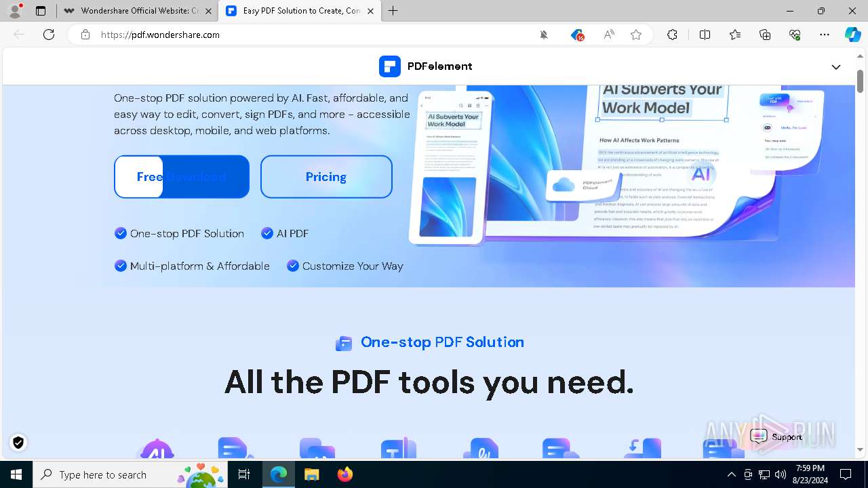Image resolution: width=868 pixels, height=488 pixels.
Task: Click Multi-platform & Affordable feature text
Action: click(x=200, y=266)
